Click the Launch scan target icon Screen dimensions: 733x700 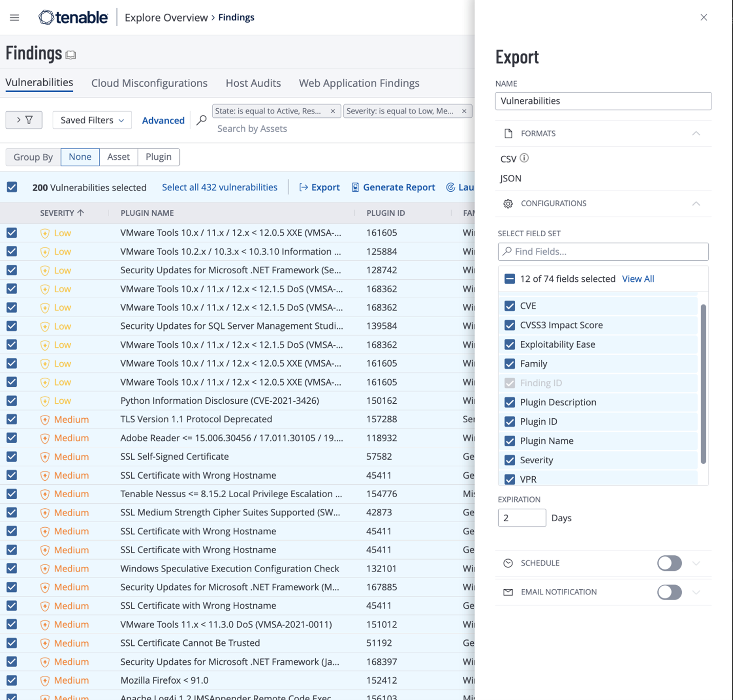(x=451, y=188)
